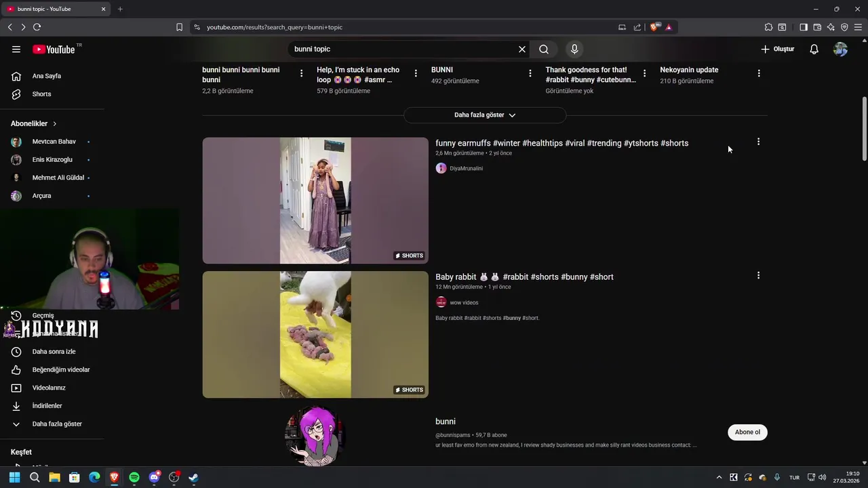
Task: Open the 'Baby rabbit' video title
Action: pyautogui.click(x=524, y=277)
